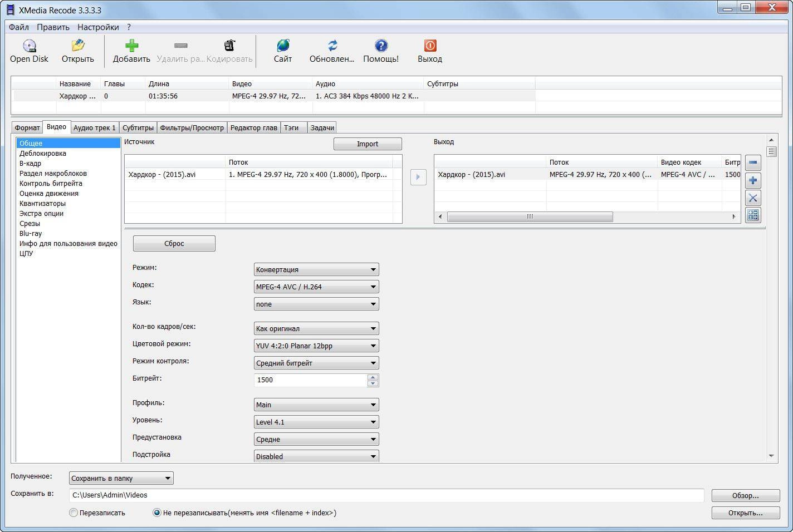This screenshot has height=532, width=793.
Task: Open the Уровень dropdown Level 4.1
Action: pos(316,422)
